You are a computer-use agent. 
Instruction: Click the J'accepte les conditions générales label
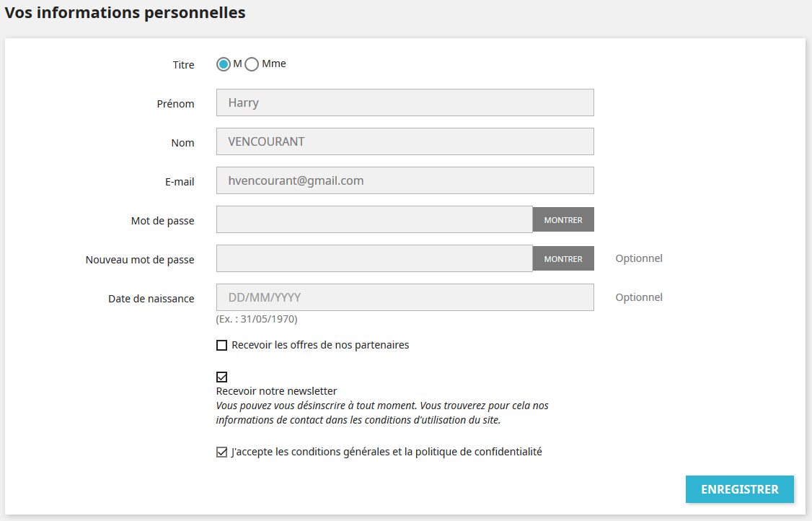[387, 452]
